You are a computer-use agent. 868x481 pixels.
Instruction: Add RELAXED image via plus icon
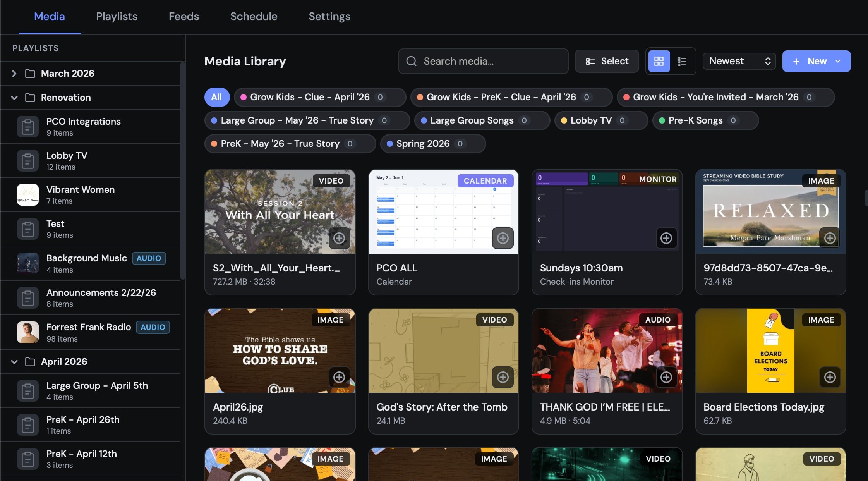click(x=830, y=238)
